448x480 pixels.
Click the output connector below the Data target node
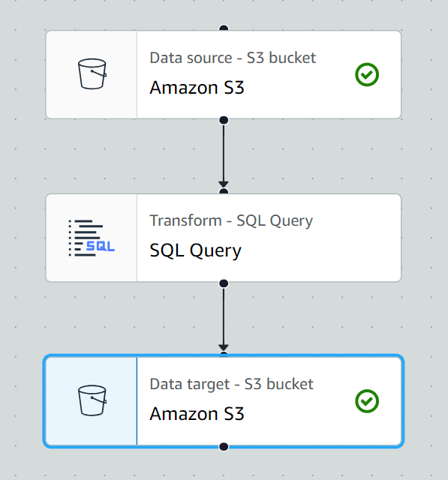(224, 447)
